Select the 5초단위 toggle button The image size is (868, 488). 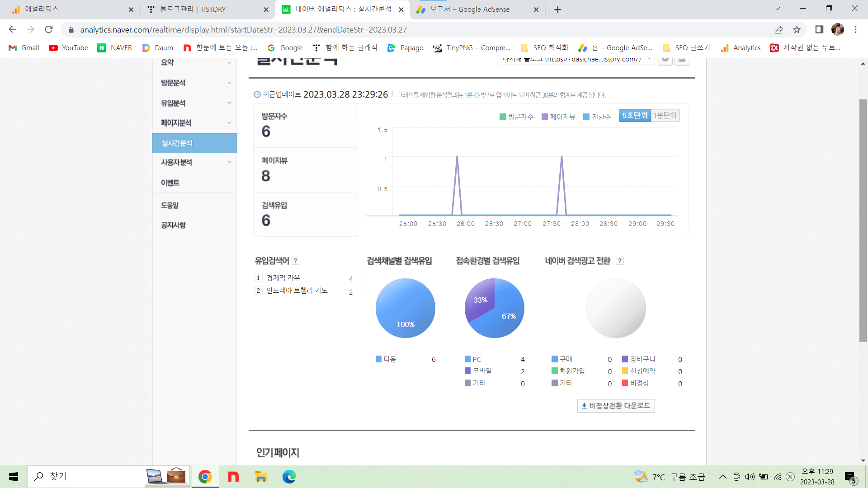635,115
